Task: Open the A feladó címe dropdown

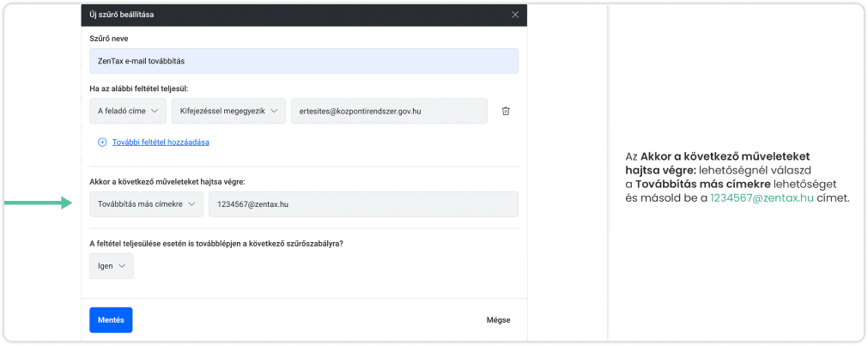Action: pos(126,111)
